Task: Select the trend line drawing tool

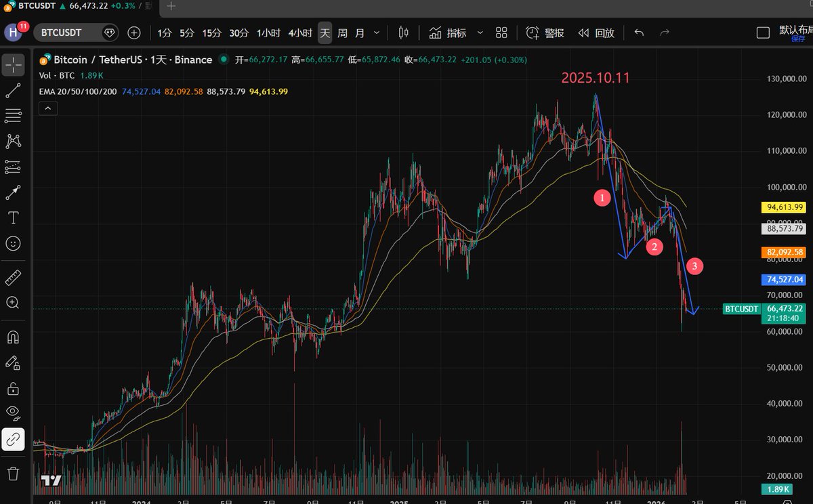Action: [x=13, y=91]
